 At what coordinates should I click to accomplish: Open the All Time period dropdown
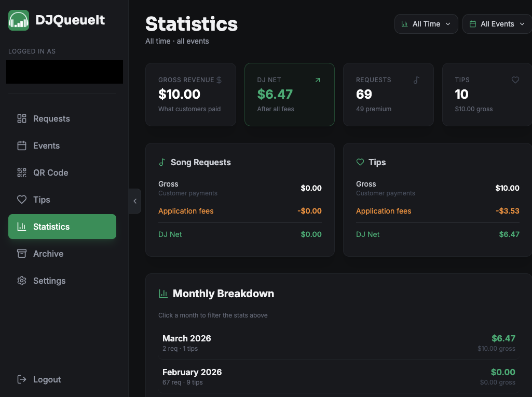point(426,24)
